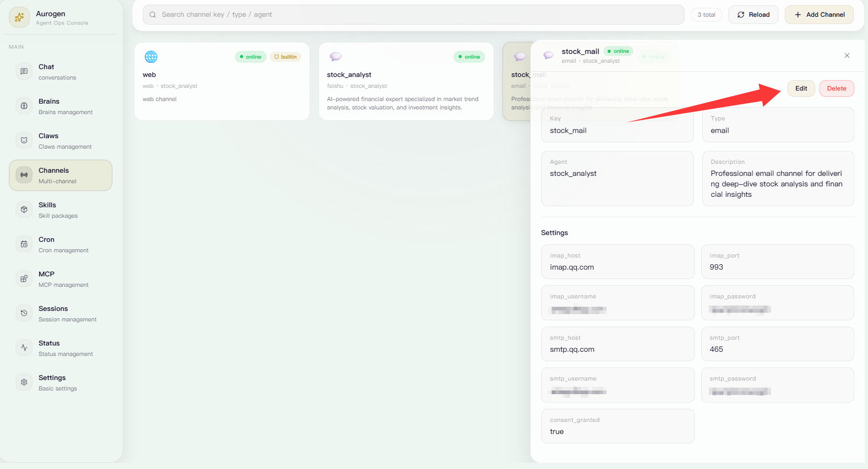Screen dimensions: 868x469
Task: Select Agent field value stock_analyst
Action: [x=573, y=173]
